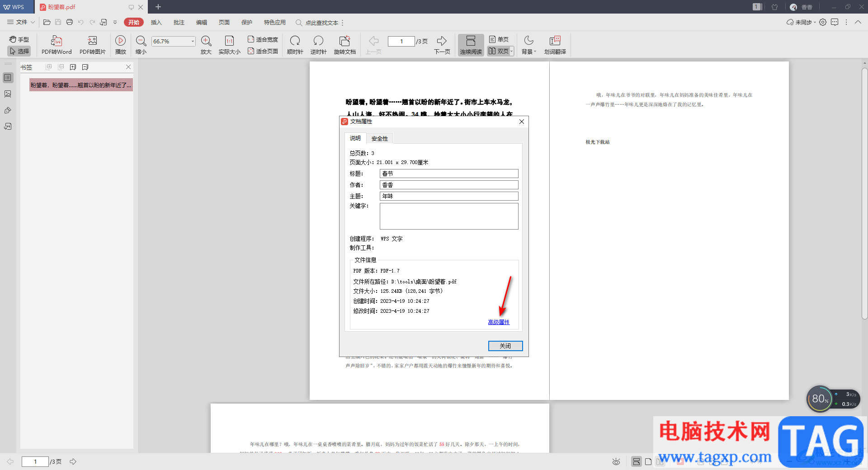Open the 插入 ribbon tab

(x=156, y=22)
